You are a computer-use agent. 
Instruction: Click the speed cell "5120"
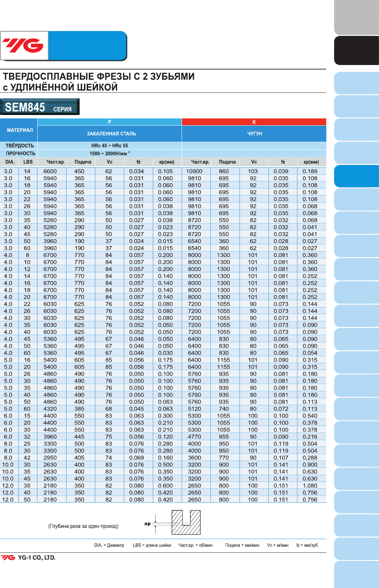point(194,409)
